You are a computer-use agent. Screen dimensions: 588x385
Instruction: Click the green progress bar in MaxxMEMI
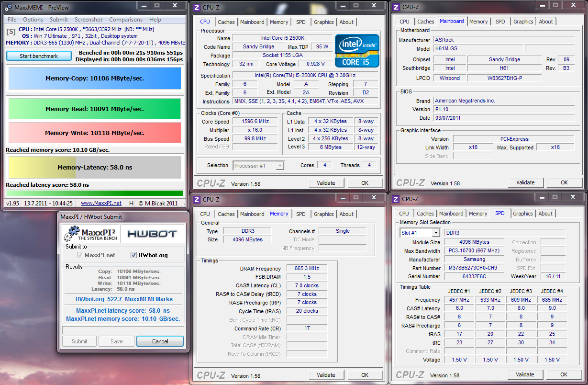[x=94, y=193]
